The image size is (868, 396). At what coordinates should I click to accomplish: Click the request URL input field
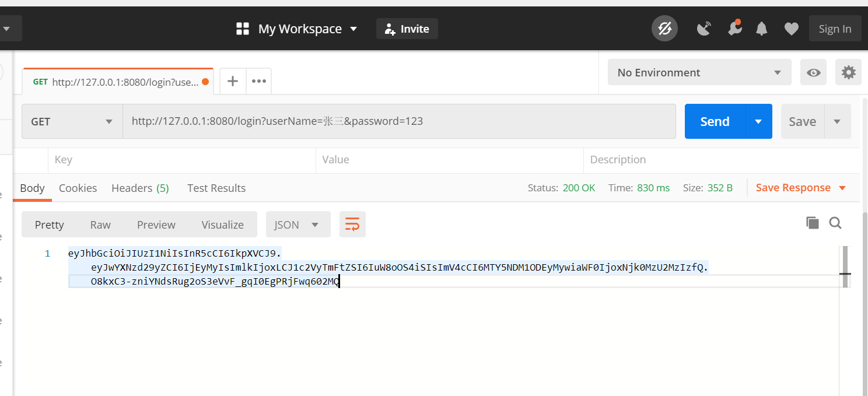tap(399, 121)
